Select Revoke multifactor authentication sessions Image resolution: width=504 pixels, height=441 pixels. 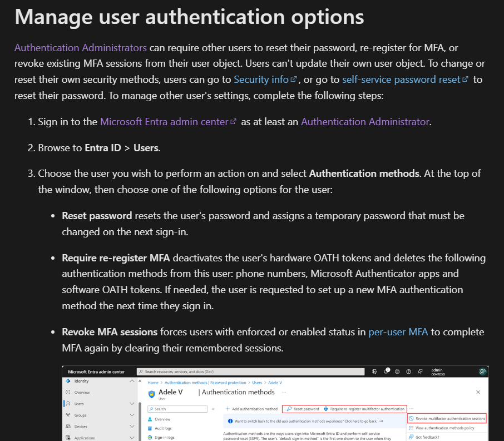click(x=447, y=419)
